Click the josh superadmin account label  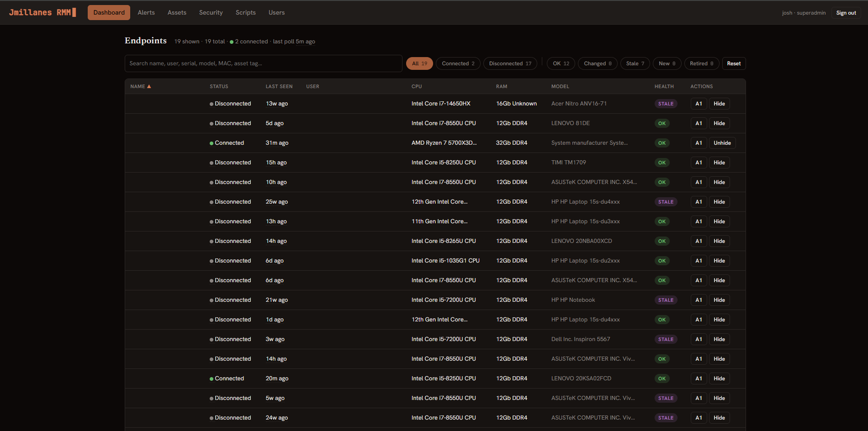click(x=804, y=13)
